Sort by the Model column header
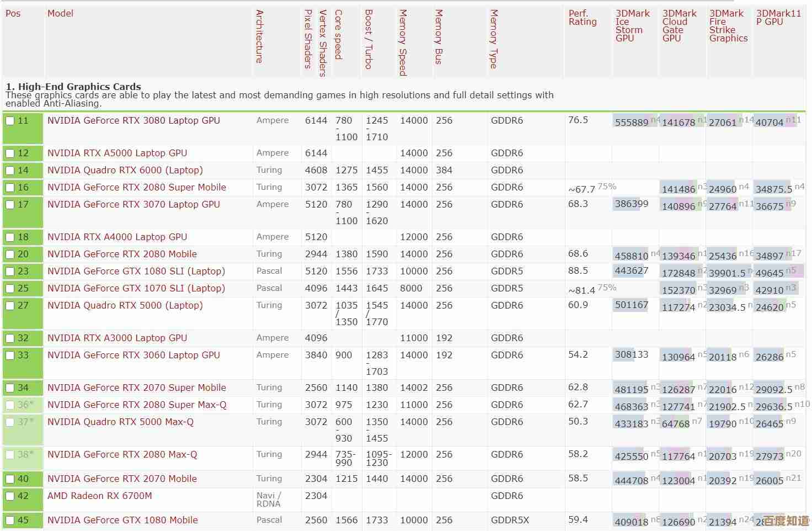 tap(60, 13)
